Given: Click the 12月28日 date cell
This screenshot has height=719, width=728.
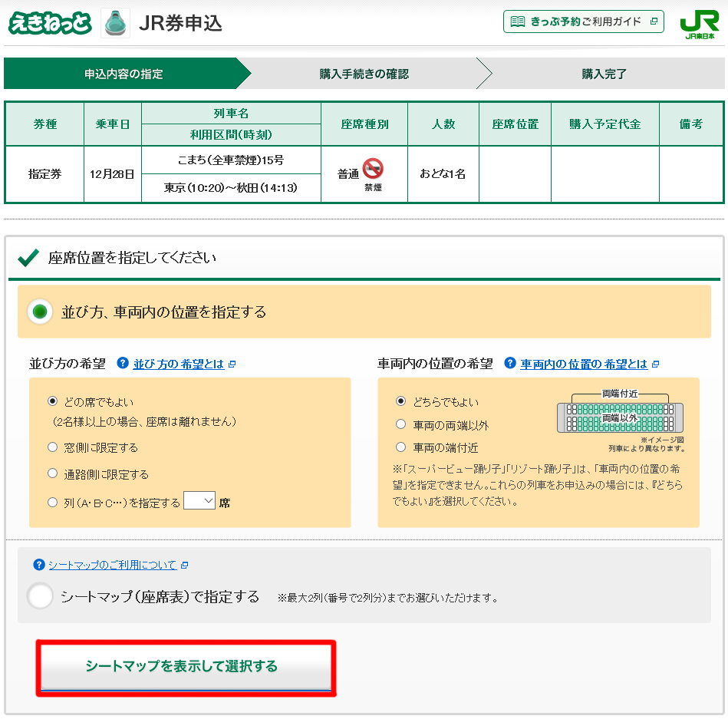Looking at the screenshot, I should point(112,174).
